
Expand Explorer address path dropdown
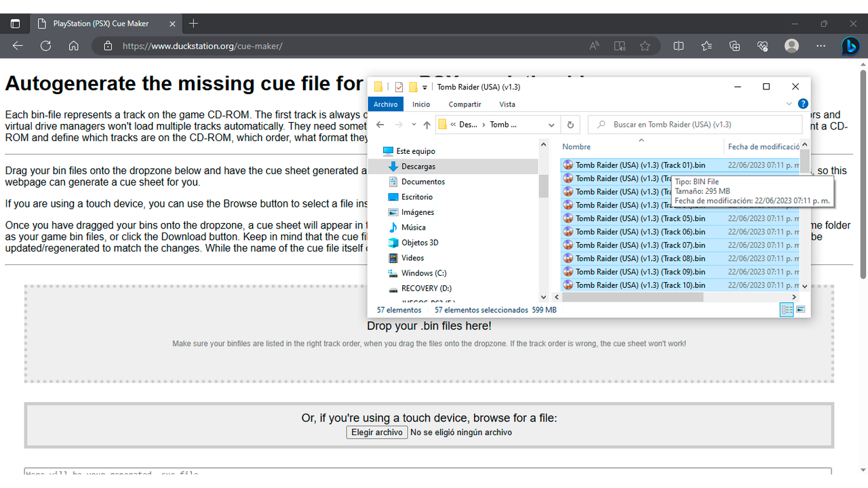click(552, 125)
